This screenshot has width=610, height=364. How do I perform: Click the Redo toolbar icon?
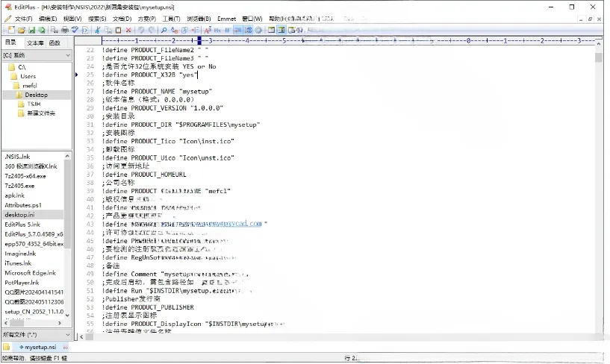point(152,30)
